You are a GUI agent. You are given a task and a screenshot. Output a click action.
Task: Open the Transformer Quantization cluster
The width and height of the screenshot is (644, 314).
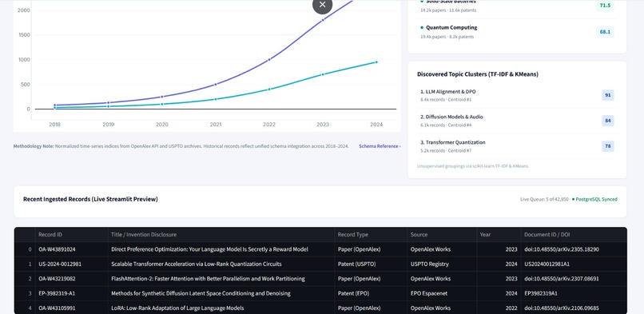coord(517,146)
